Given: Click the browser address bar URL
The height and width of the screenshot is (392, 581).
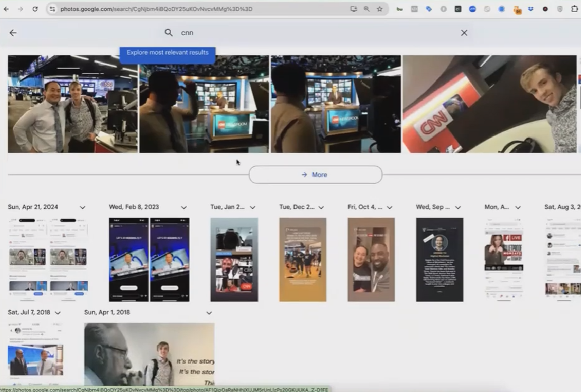Looking at the screenshot, I should (x=157, y=9).
